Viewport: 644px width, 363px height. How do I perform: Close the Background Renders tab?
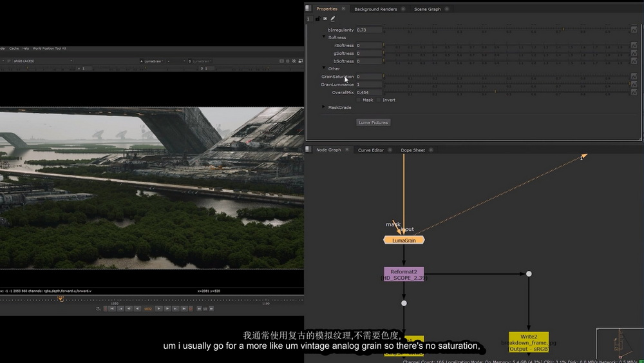[x=403, y=9]
